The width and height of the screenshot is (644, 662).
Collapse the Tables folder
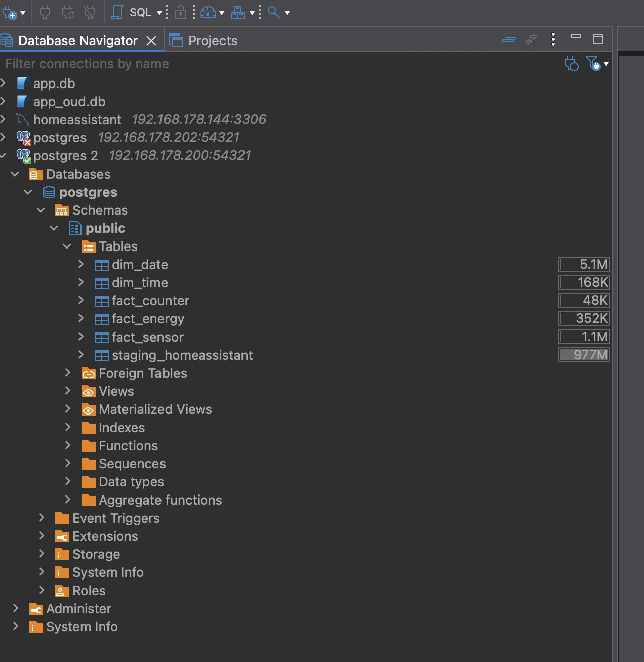(x=67, y=246)
